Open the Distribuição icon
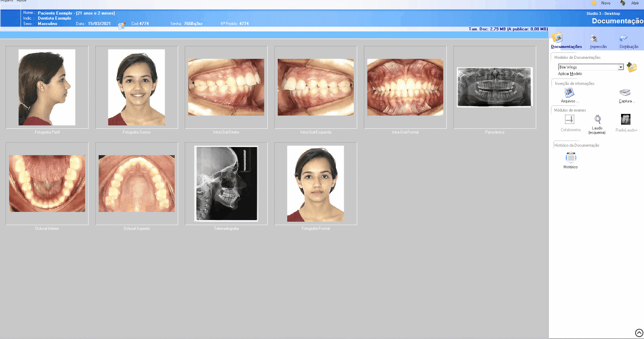The width and height of the screenshot is (644, 339). 623,38
